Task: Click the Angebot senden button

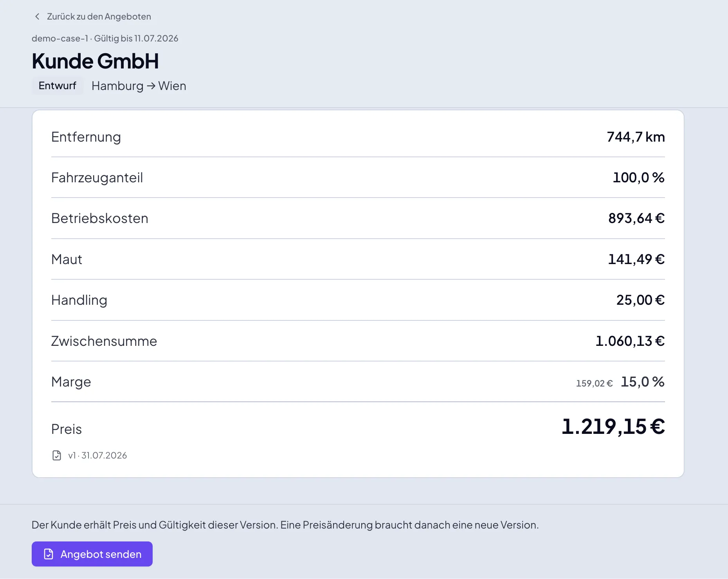Action: click(x=92, y=554)
